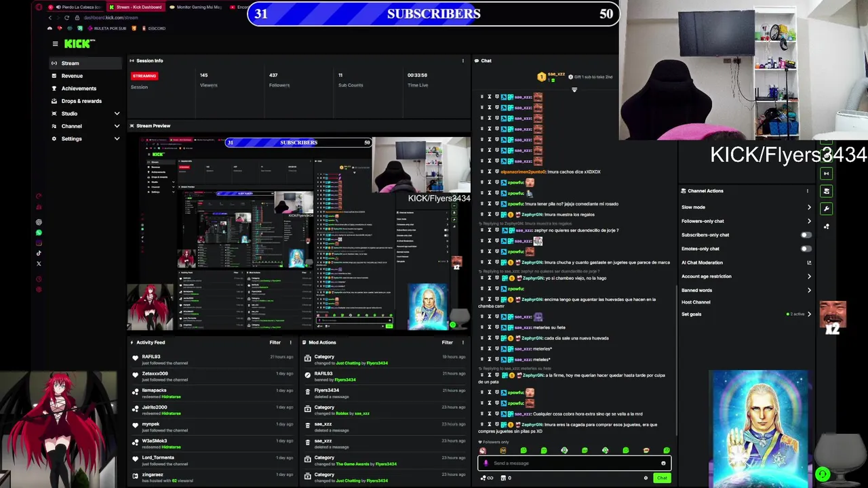Open the shop icon below chat input
Image resolution: width=868 pixels, height=488 pixels.
505,479
